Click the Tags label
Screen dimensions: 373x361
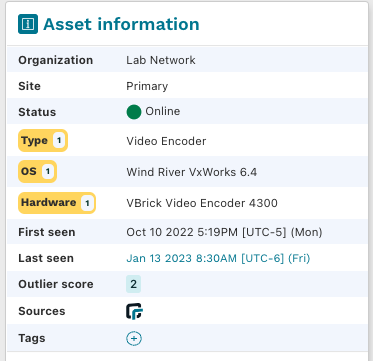32,338
